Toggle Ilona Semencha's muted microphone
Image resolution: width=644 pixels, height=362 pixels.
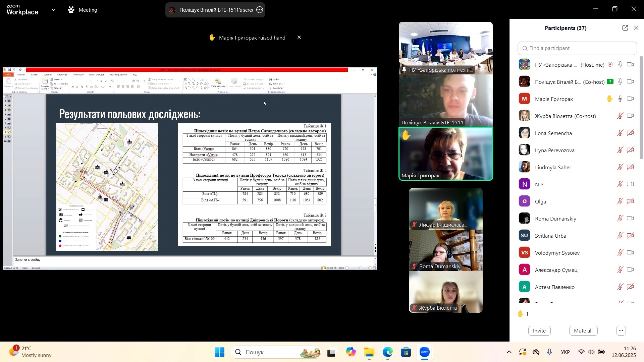(620, 133)
